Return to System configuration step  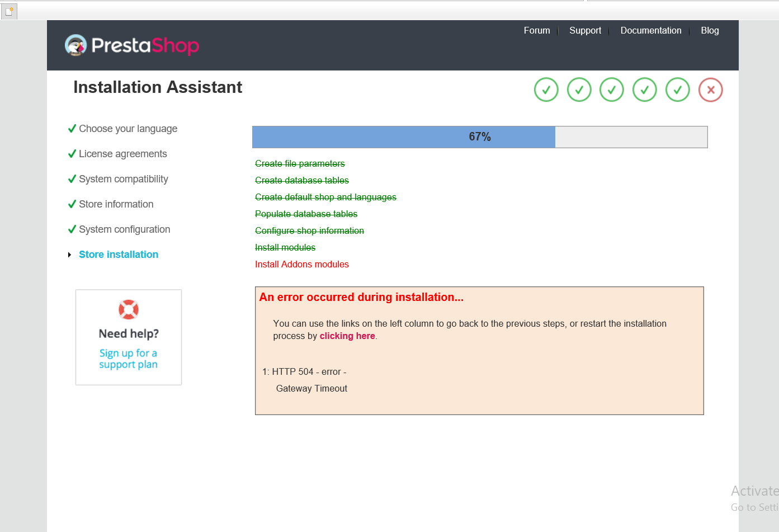[125, 229]
